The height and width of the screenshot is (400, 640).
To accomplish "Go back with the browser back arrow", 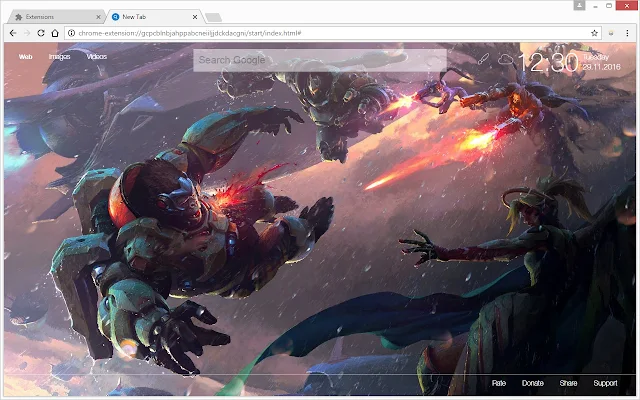I will tap(13, 33).
